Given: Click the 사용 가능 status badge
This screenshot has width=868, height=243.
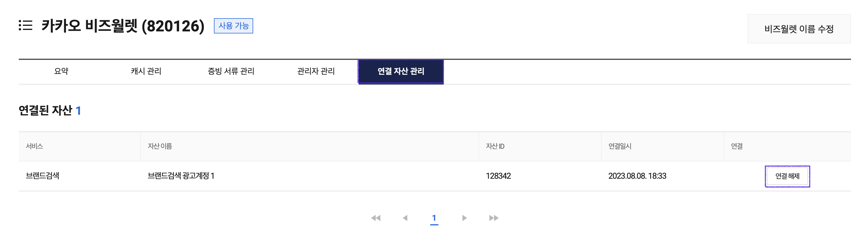Looking at the screenshot, I should point(233,26).
